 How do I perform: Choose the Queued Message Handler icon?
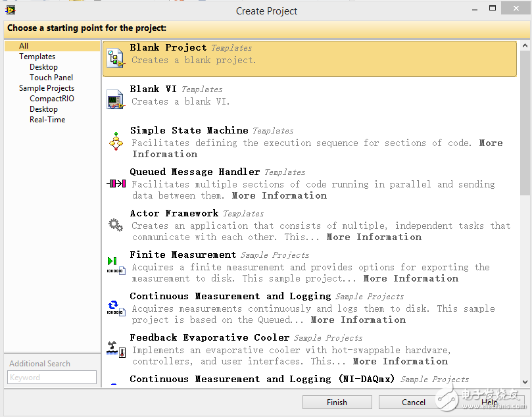point(116,184)
